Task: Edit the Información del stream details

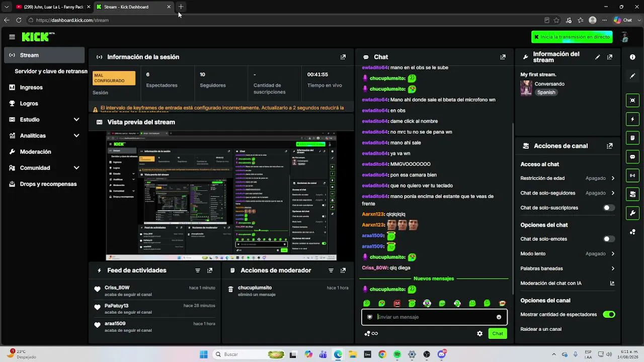Action: pyautogui.click(x=598, y=57)
